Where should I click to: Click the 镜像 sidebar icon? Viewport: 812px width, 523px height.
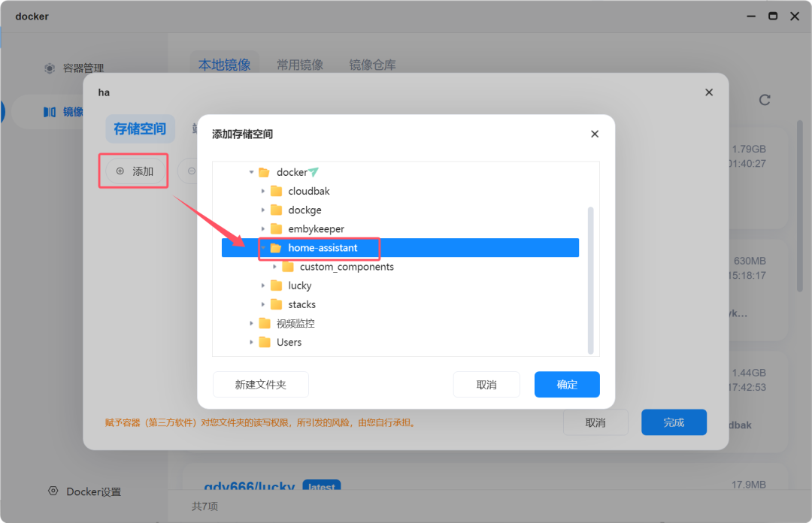pyautogui.click(x=50, y=112)
